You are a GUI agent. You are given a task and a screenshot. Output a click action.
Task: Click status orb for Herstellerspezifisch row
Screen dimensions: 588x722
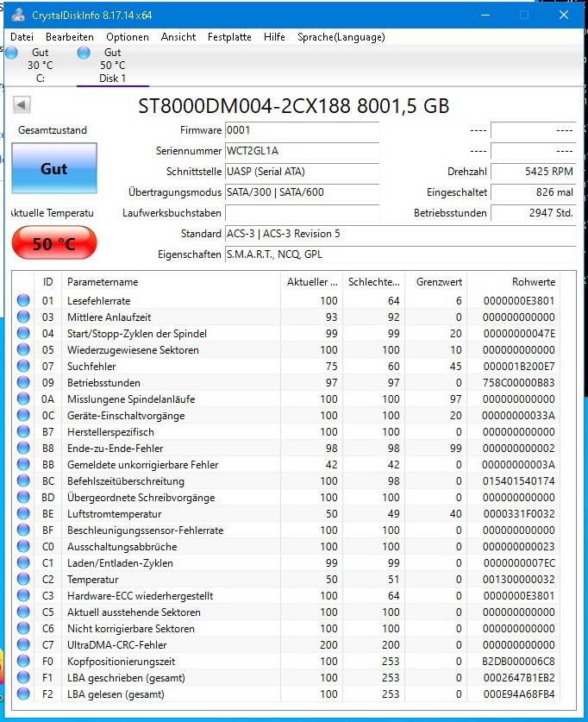(x=23, y=431)
